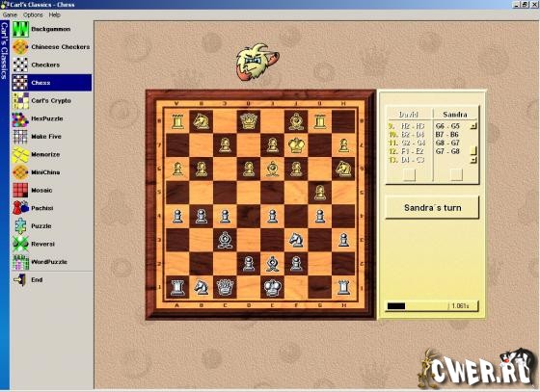Click the timer progress bar

click(x=432, y=306)
